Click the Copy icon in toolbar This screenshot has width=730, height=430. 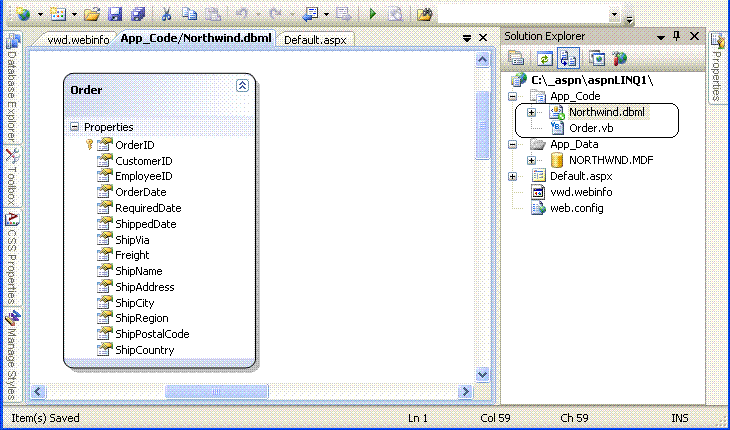click(189, 14)
